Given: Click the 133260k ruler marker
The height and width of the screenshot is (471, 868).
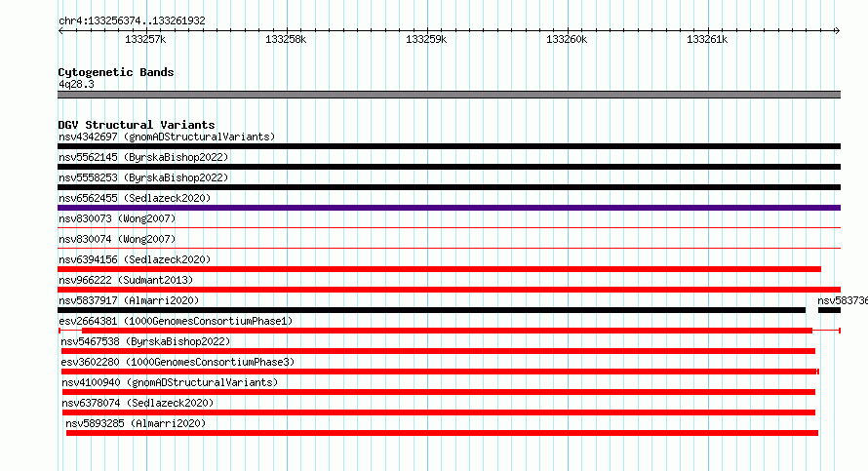Looking at the screenshot, I should point(567,40).
